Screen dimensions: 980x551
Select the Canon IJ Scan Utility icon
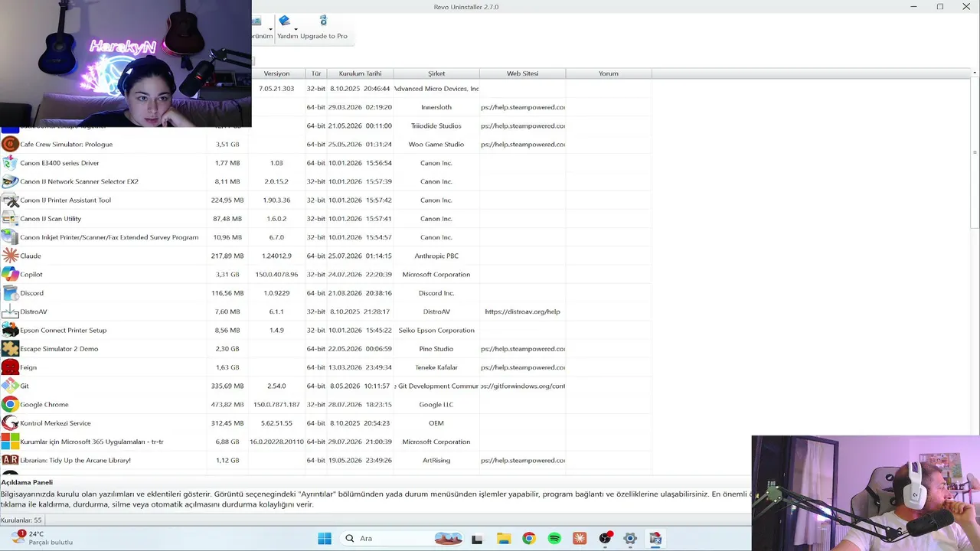pyautogui.click(x=10, y=219)
